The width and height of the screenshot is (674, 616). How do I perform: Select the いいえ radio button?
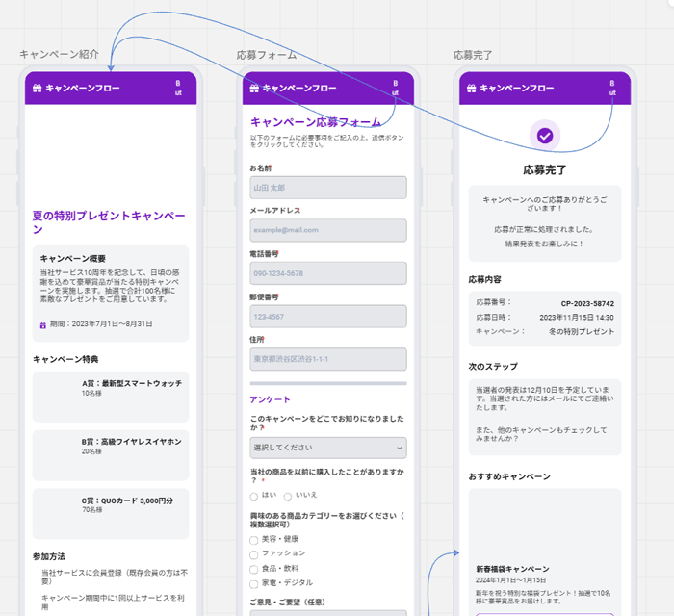tap(288, 497)
